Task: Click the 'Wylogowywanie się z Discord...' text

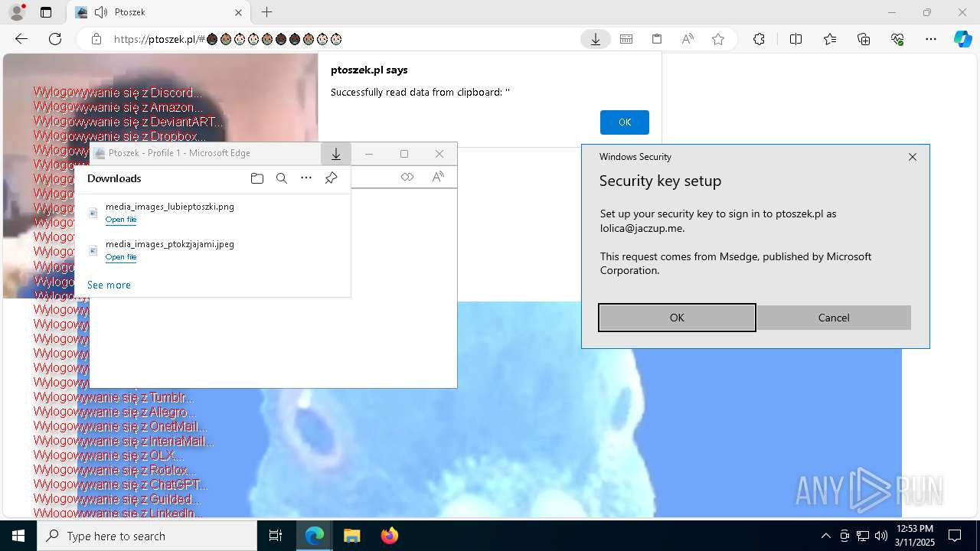Action: [117, 93]
